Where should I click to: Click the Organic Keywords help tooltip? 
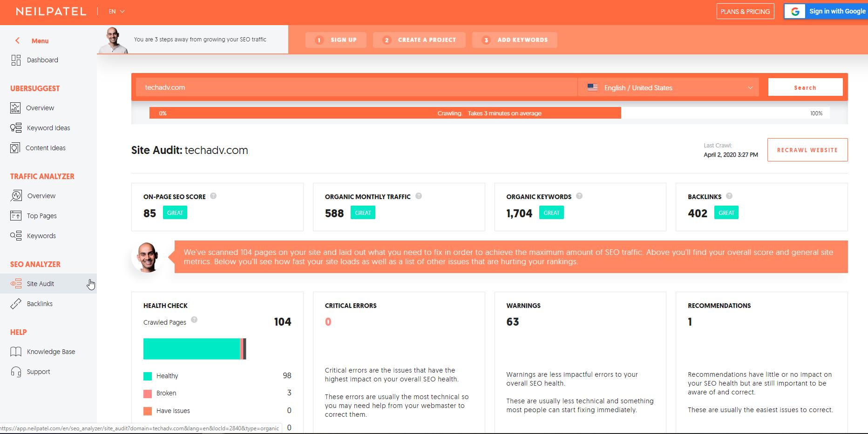(580, 196)
